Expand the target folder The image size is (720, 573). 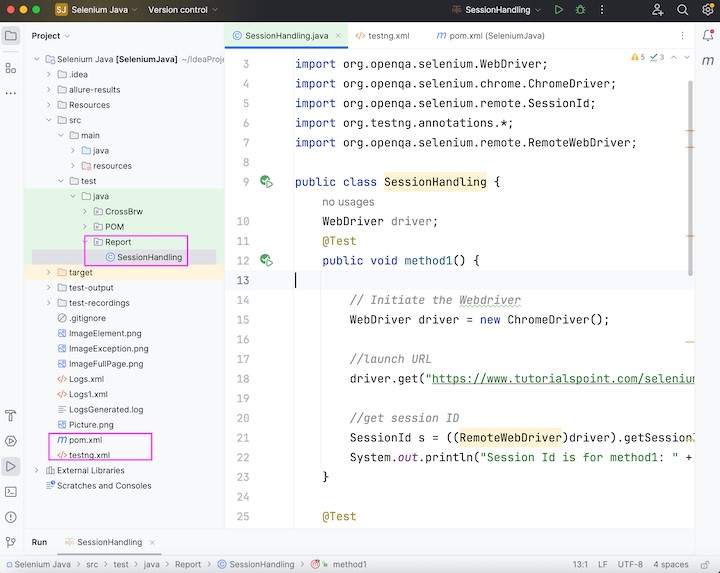[49, 272]
